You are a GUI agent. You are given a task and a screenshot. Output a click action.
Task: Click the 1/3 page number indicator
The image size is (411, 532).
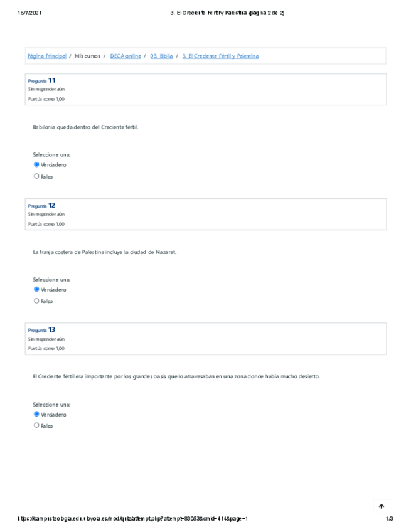(389, 519)
